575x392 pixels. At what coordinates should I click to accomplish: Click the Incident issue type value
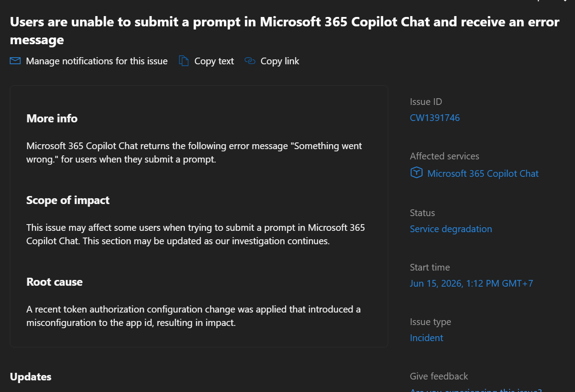[x=427, y=338]
